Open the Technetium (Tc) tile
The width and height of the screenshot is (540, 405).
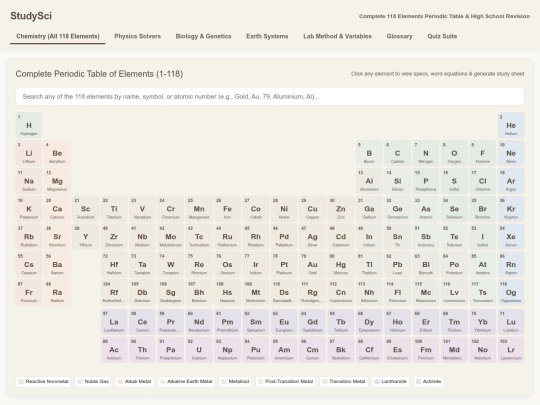point(199,237)
